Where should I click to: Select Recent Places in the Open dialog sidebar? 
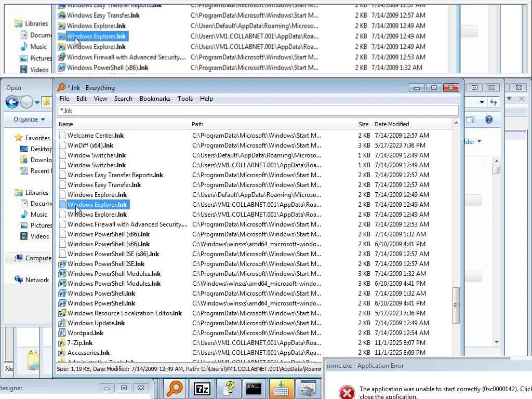coord(36,170)
